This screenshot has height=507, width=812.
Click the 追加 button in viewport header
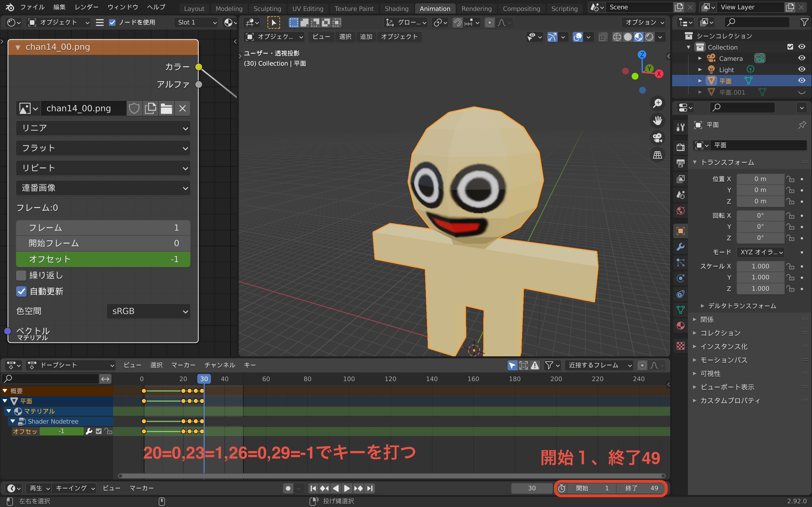[366, 37]
